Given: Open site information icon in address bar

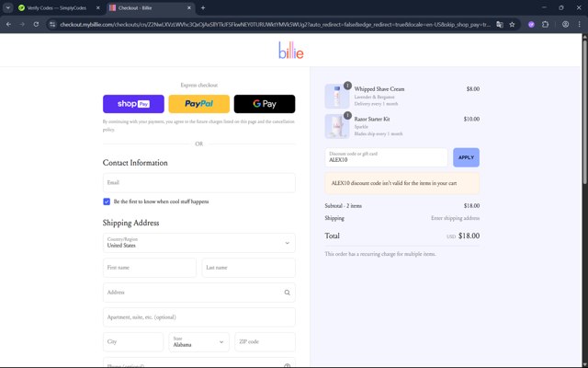Looking at the screenshot, I should [52, 25].
